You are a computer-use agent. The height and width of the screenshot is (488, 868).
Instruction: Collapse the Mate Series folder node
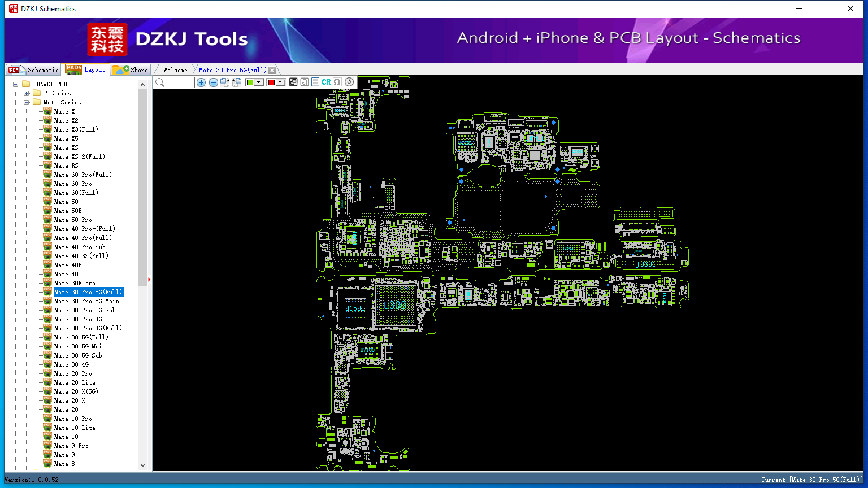26,102
